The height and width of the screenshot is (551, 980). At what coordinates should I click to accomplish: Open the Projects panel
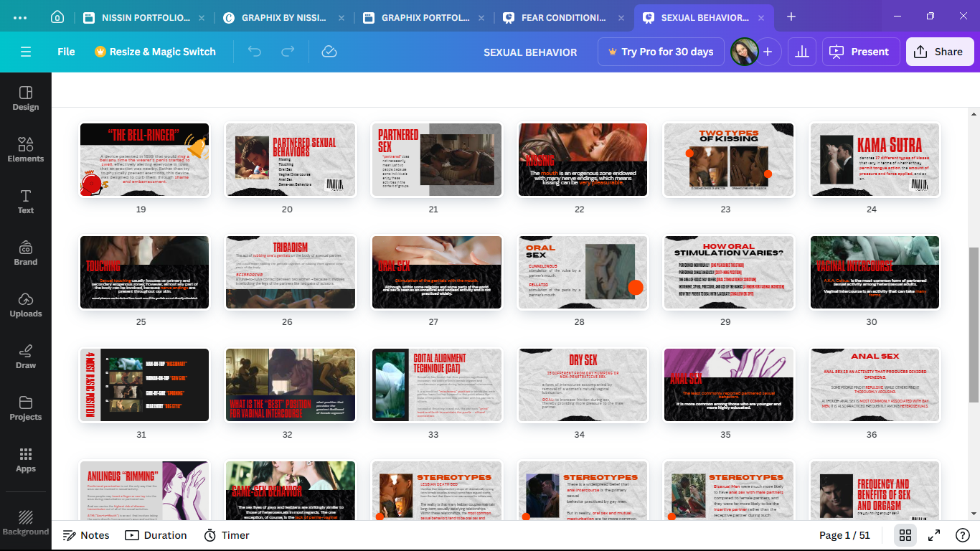(26, 408)
